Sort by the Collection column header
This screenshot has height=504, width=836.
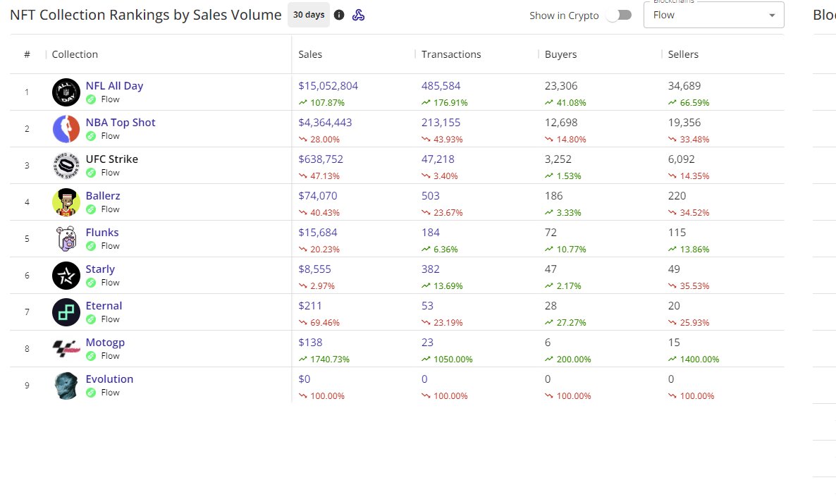(75, 54)
